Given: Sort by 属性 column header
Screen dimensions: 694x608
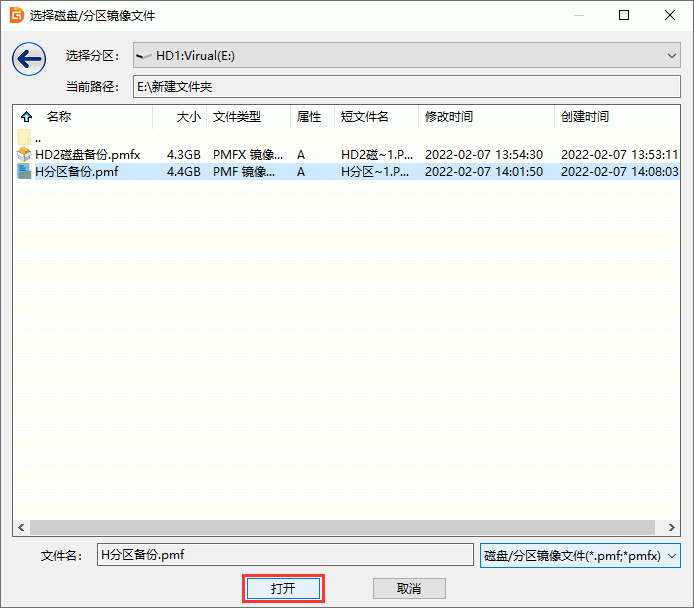Looking at the screenshot, I should coord(309,117).
